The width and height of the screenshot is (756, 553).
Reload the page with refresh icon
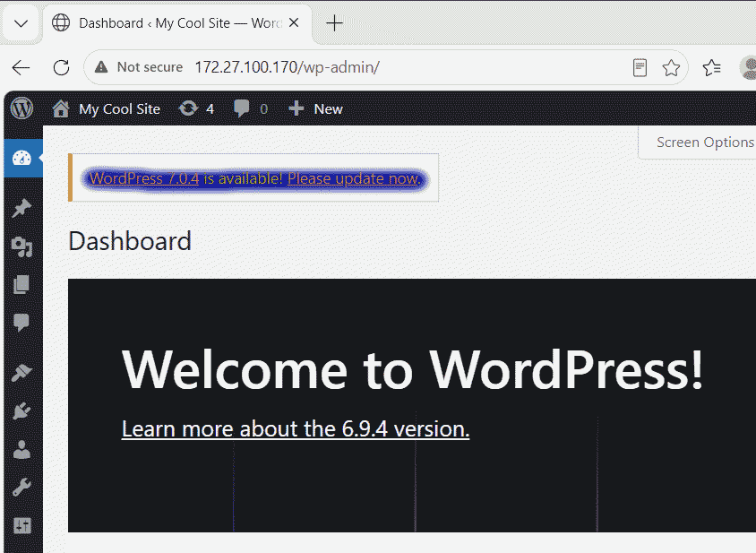click(61, 67)
